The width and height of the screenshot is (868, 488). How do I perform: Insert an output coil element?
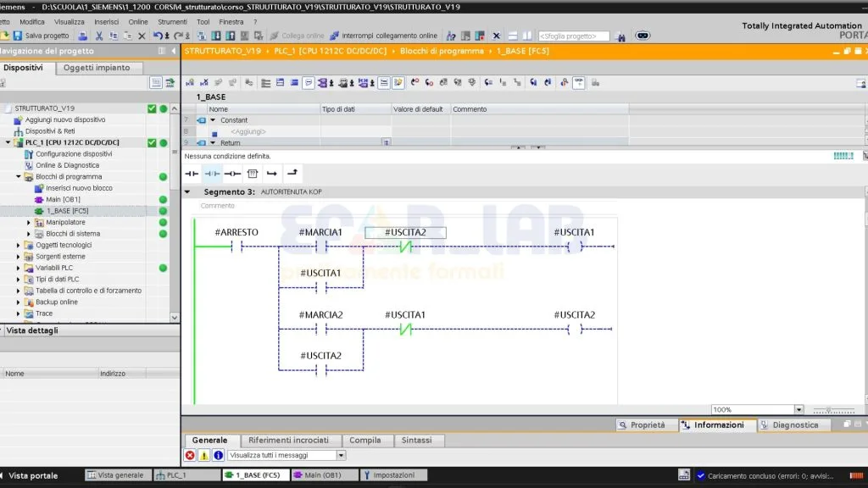231,173
